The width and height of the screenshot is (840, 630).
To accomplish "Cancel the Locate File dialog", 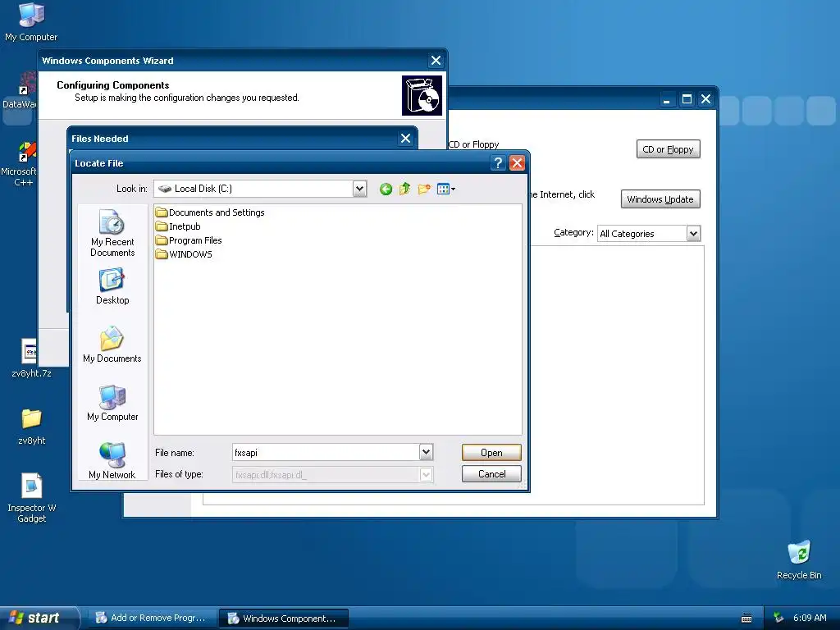I will pyautogui.click(x=491, y=474).
